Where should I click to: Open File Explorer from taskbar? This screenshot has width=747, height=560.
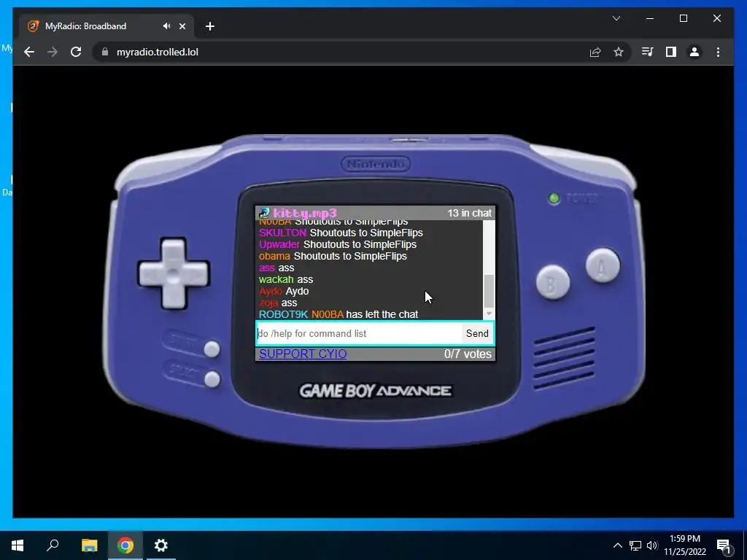89,545
